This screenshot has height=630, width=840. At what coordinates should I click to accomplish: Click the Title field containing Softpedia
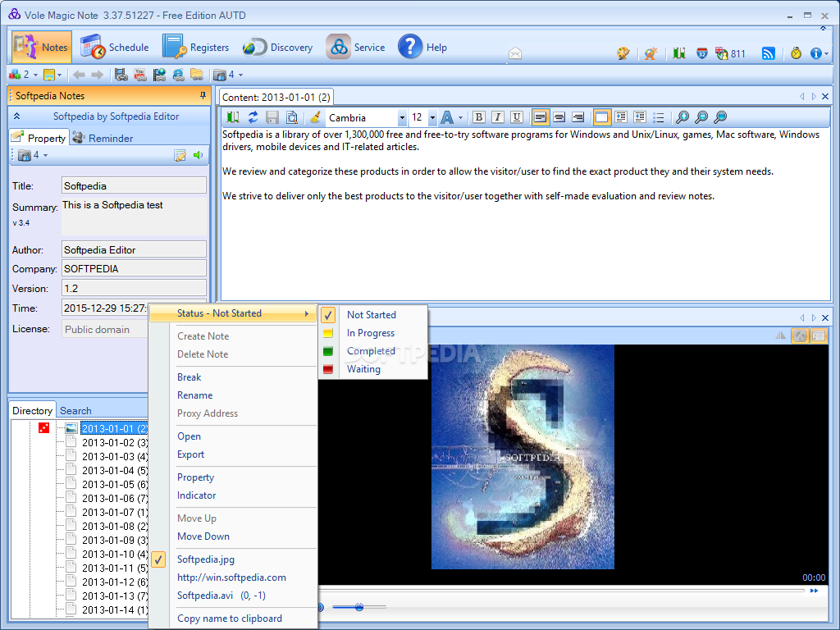pyautogui.click(x=134, y=185)
